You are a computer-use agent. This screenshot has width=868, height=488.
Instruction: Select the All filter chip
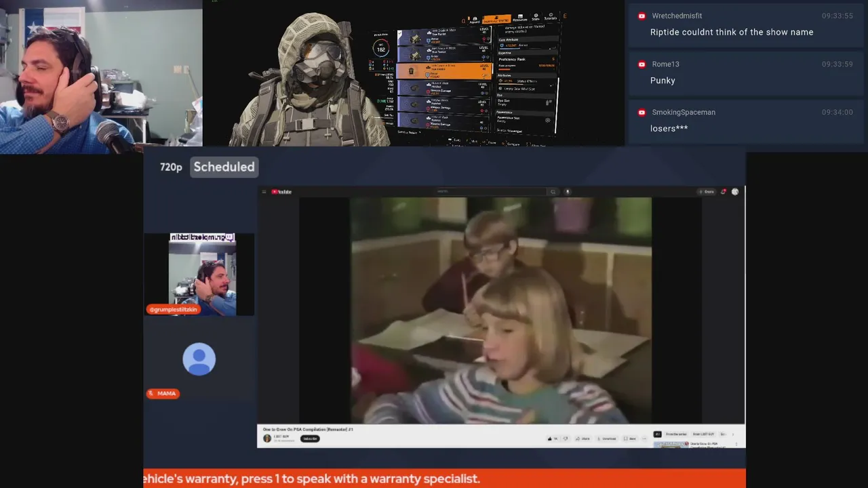[656, 434]
